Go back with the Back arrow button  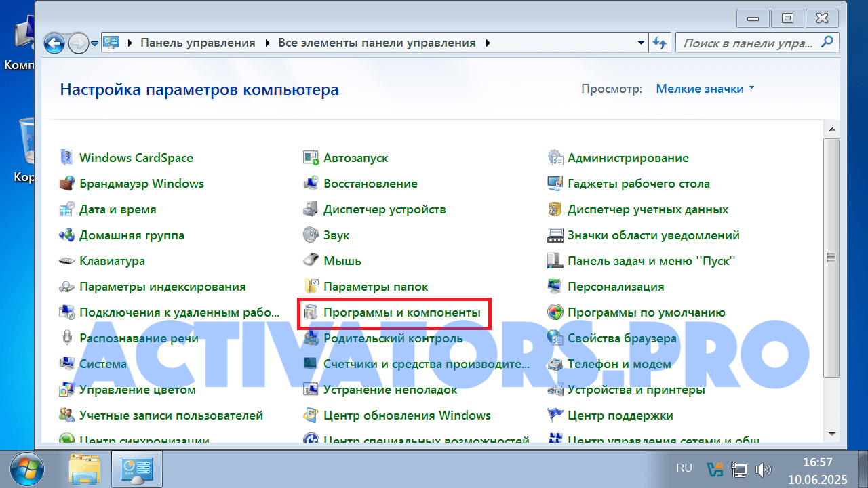[x=55, y=43]
